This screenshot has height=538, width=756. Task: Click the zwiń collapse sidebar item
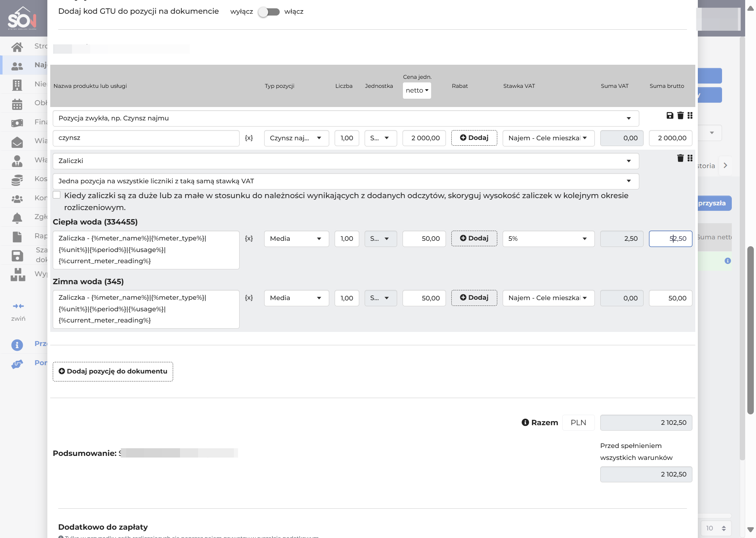[18, 312]
